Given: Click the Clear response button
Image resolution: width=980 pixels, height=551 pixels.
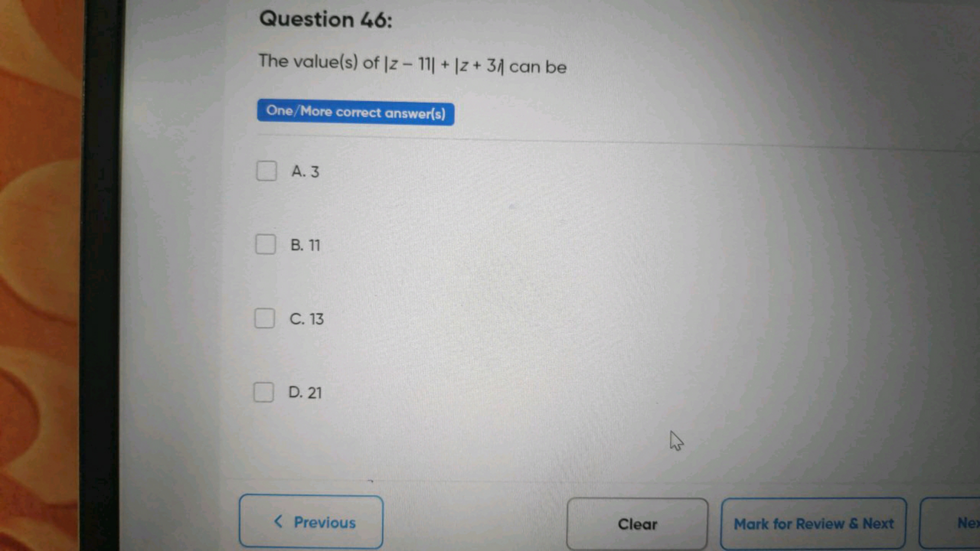Looking at the screenshot, I should point(637,524).
